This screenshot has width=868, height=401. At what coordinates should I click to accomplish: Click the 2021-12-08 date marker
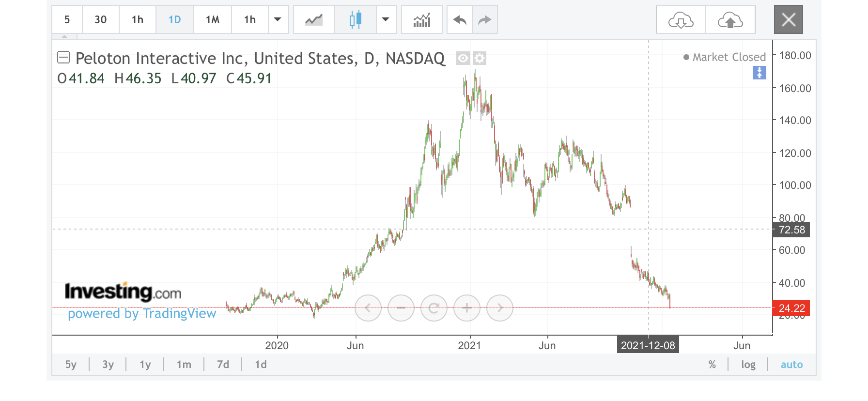coord(648,345)
